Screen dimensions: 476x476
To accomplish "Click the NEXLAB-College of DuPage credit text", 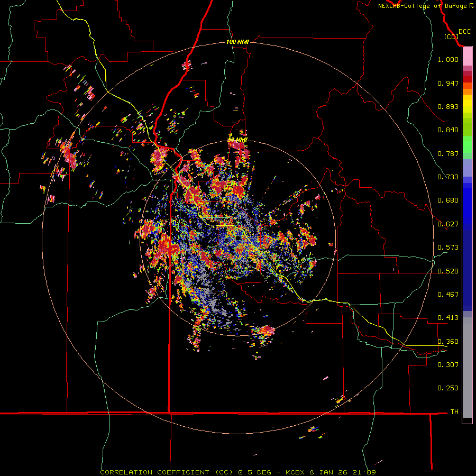I will pos(423,6).
